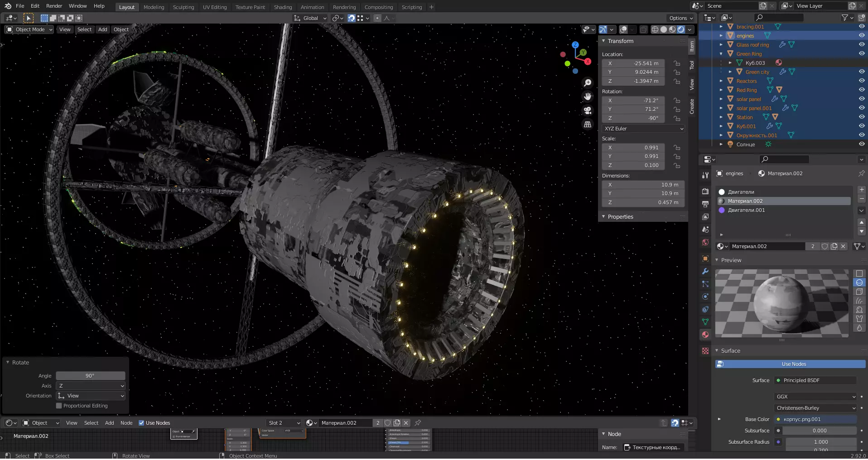Open the Object Data mesh properties tab

click(705, 322)
